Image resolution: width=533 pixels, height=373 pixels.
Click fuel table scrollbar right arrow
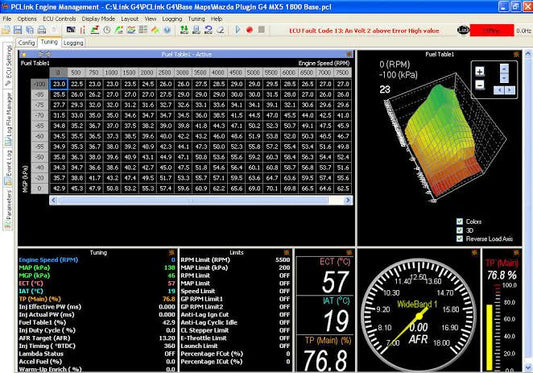pyautogui.click(x=347, y=200)
